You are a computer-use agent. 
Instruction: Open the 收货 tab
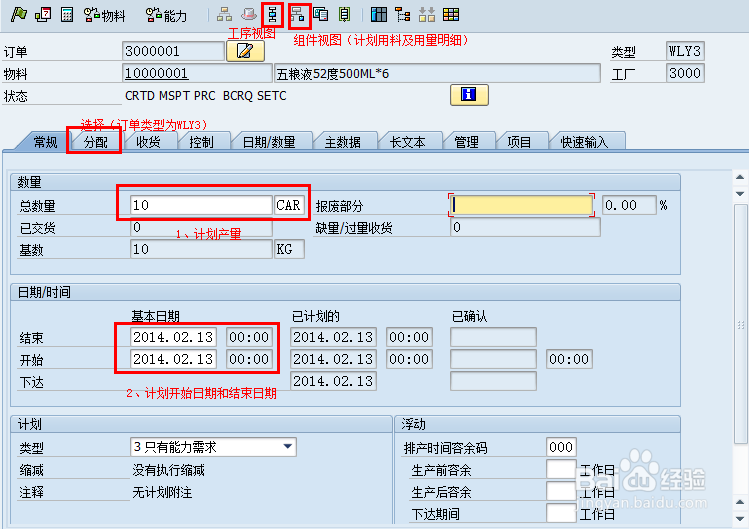point(149,142)
